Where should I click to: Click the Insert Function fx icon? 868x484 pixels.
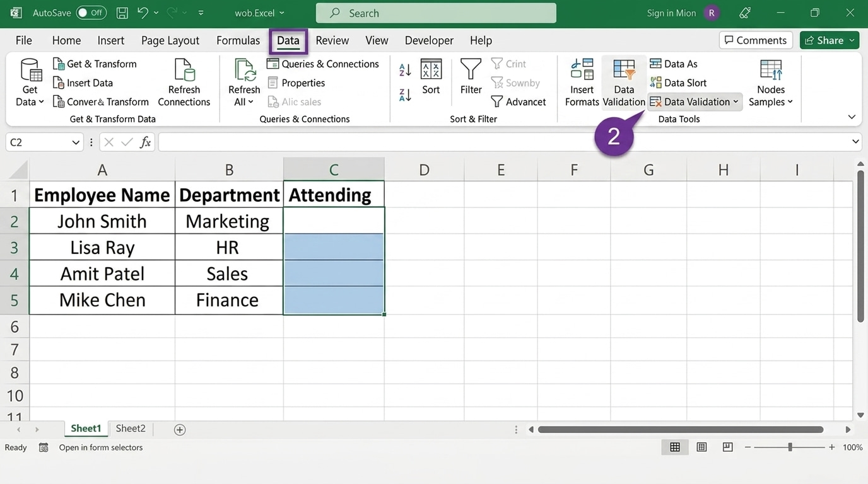coord(145,142)
